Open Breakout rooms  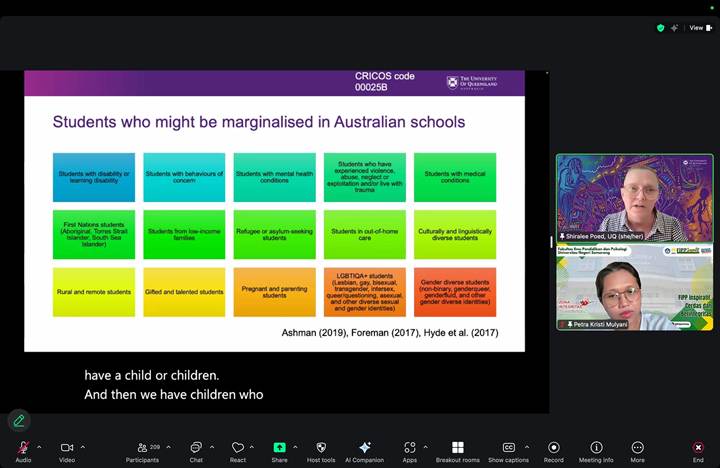pyautogui.click(x=458, y=448)
